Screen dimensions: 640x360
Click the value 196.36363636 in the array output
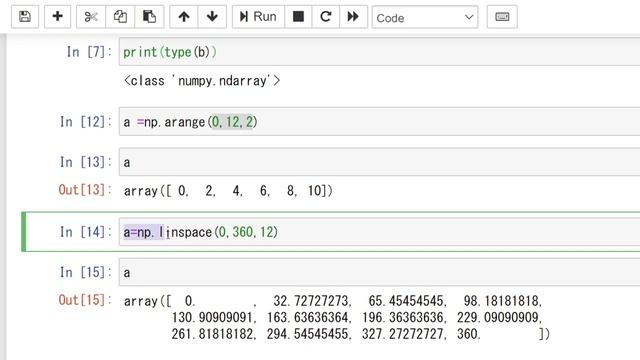click(x=404, y=318)
